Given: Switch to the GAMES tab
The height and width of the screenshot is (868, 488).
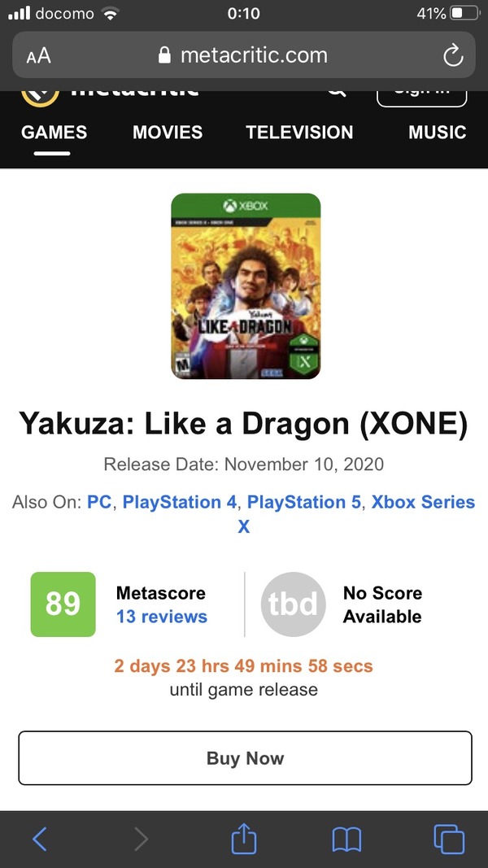Looking at the screenshot, I should pyautogui.click(x=54, y=133).
